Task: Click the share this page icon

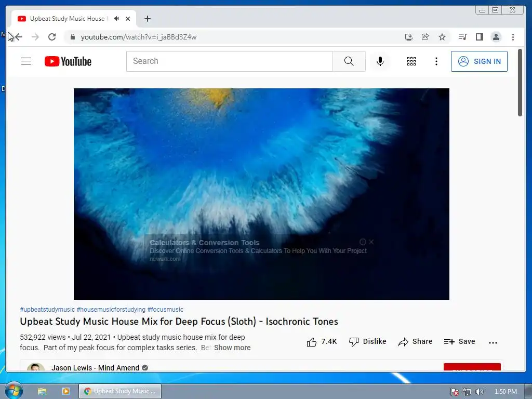Action: click(425, 37)
